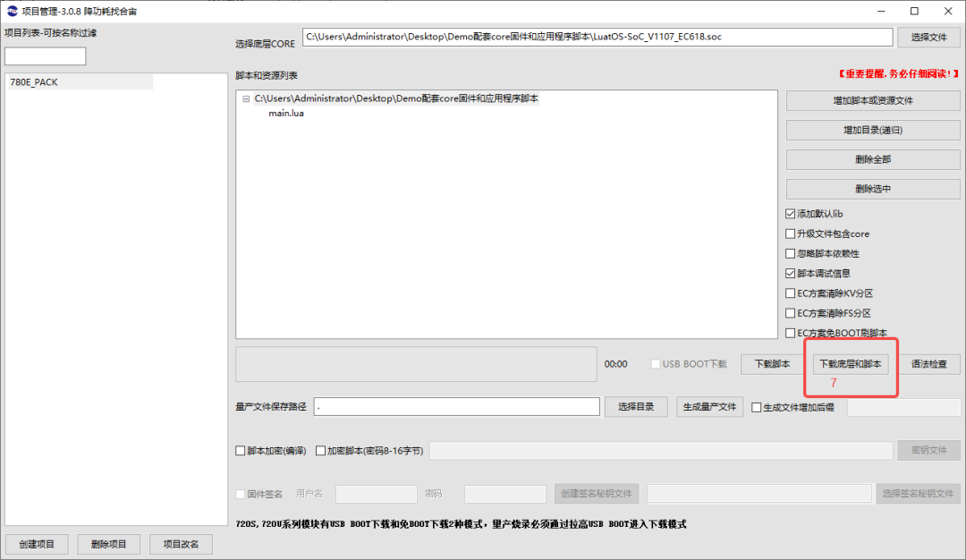Click the script password input field
Screen dimensions: 966x560
click(x=661, y=450)
